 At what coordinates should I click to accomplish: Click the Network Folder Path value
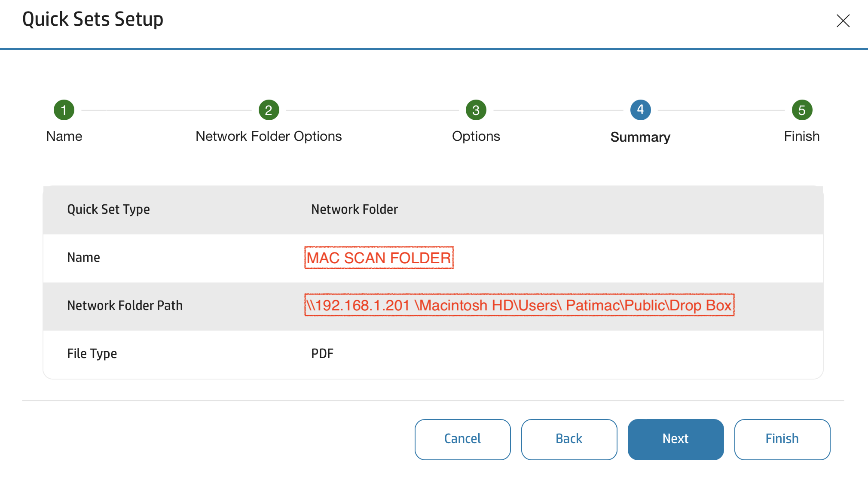click(520, 305)
